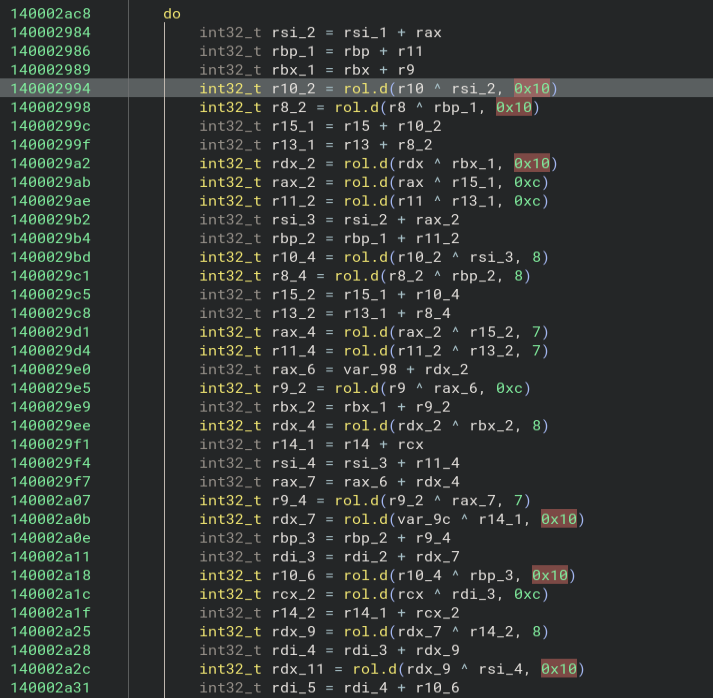The width and height of the screenshot is (713, 698).
Task: Select variable r8_4 in its declaration
Action: (x=289, y=276)
